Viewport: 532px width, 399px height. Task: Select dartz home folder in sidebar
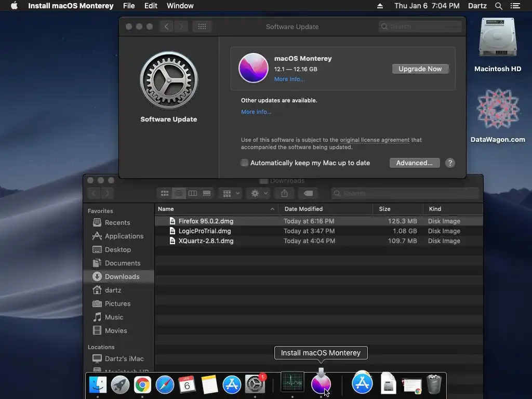click(x=118, y=290)
